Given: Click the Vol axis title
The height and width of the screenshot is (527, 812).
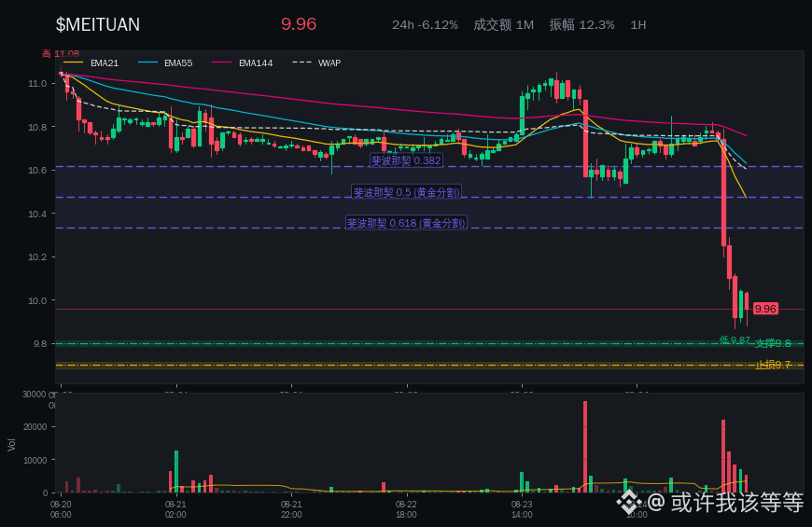Looking at the screenshot, I should pyautogui.click(x=11, y=445).
